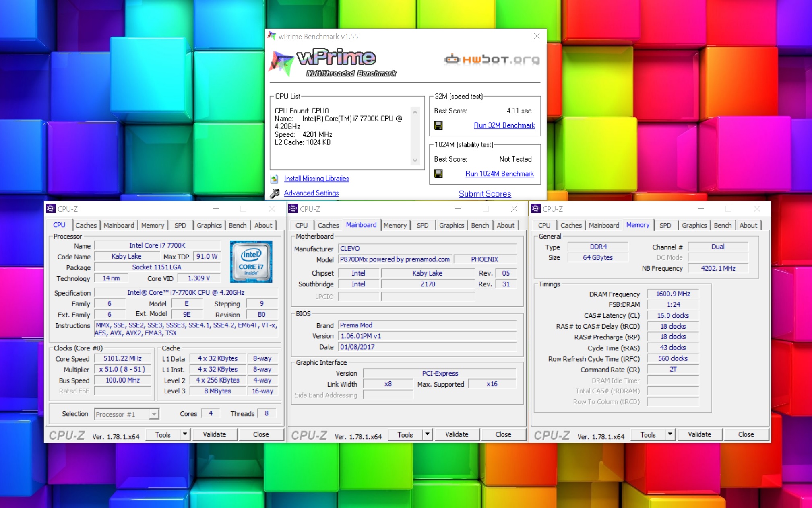Close the wPrime Benchmark window
This screenshot has width=812, height=508.
(x=537, y=36)
